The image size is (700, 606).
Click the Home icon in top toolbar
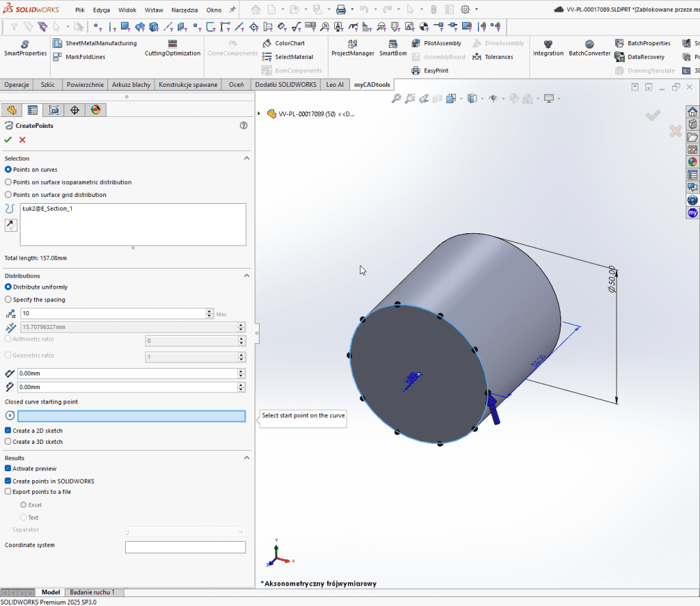(x=256, y=10)
